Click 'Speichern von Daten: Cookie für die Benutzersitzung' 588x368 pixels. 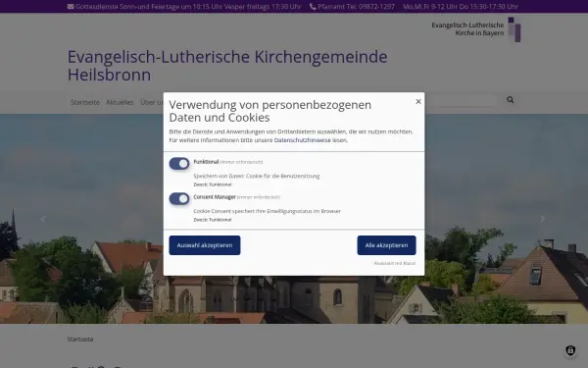(257, 176)
